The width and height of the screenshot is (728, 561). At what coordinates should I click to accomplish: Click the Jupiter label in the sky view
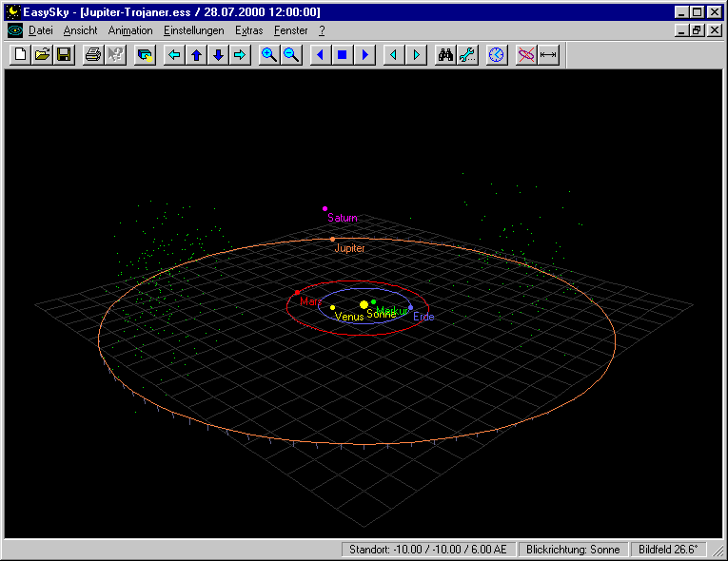click(349, 248)
